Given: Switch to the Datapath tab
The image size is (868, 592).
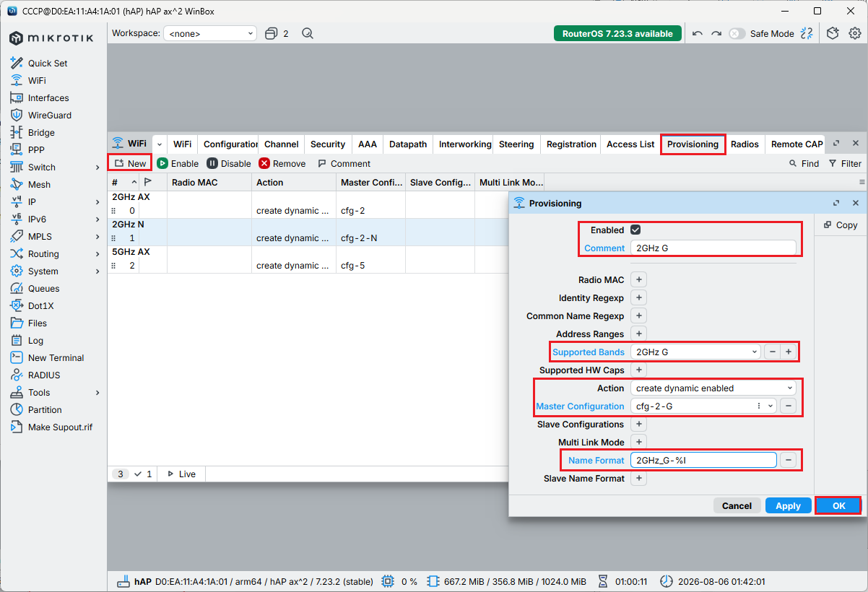Looking at the screenshot, I should coord(408,144).
